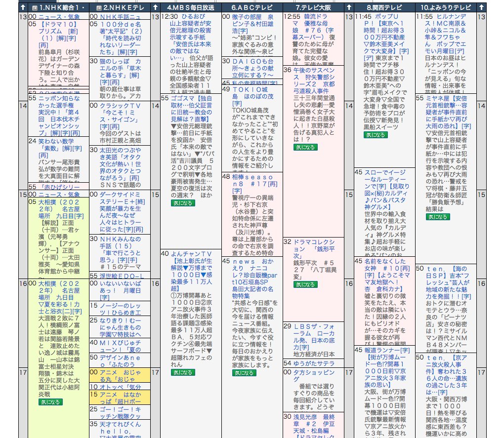Open アニメ はなかっぱ program link
Image resolution: width=504 pixels, height=438 pixels.
120,398
